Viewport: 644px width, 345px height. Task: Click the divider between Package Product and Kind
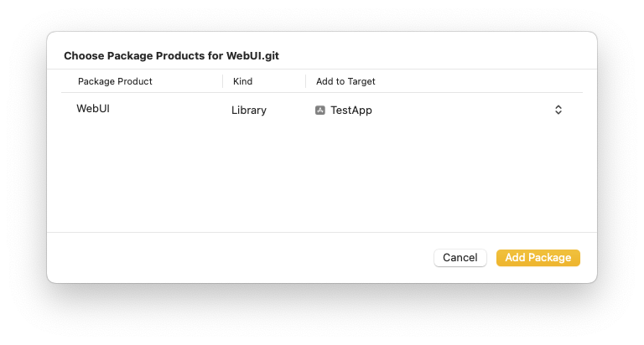point(222,81)
